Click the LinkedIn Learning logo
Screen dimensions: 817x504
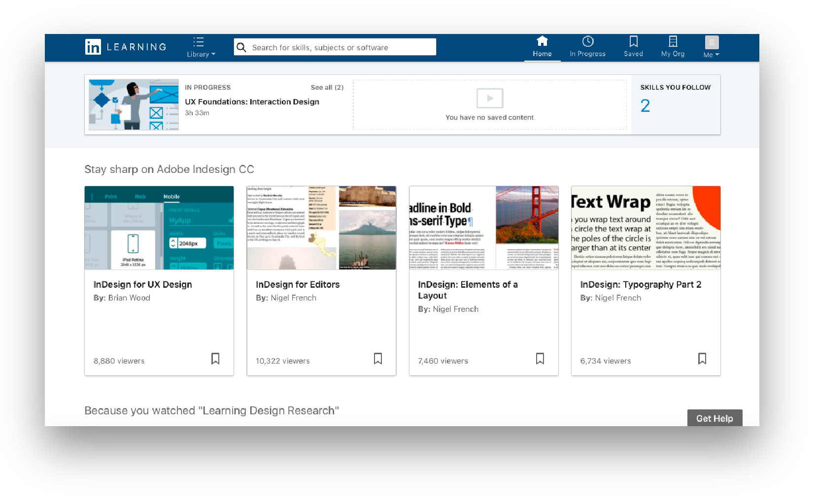click(x=126, y=47)
